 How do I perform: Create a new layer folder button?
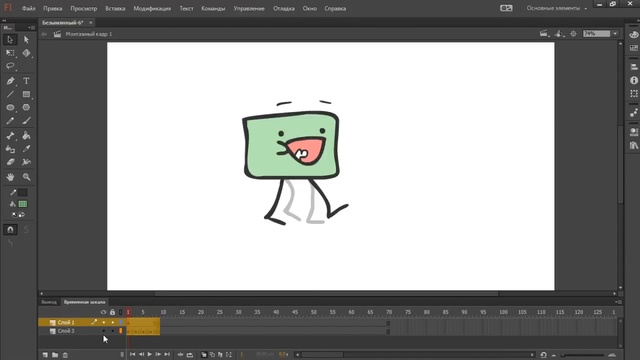click(55, 355)
